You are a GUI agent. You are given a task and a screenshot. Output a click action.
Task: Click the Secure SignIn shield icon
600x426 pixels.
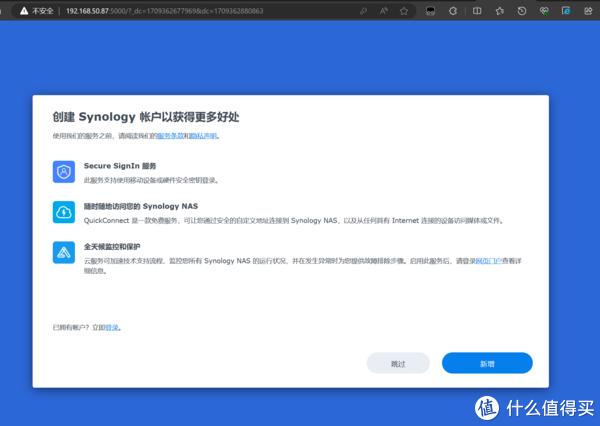click(64, 172)
